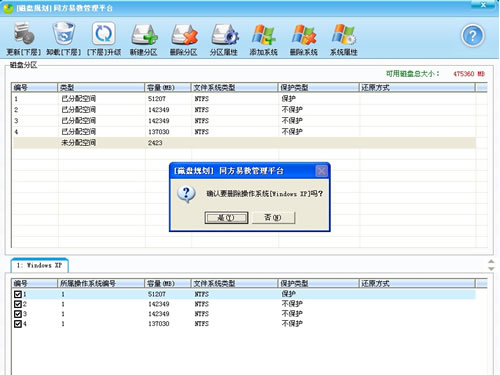Screen dimensions: 500x375
Task: Click the question icon in the dialog
Action: 186,194
